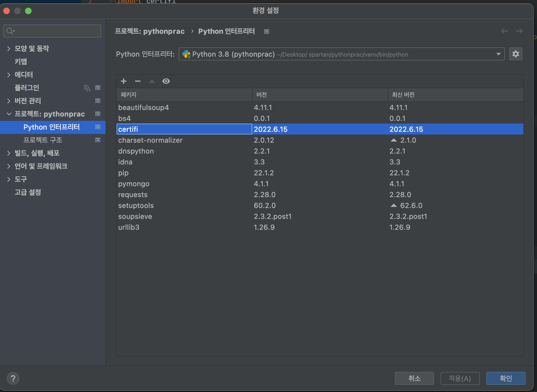Open the 키맵 settings page
Viewport: 537px width, 392px height.
(x=21, y=62)
